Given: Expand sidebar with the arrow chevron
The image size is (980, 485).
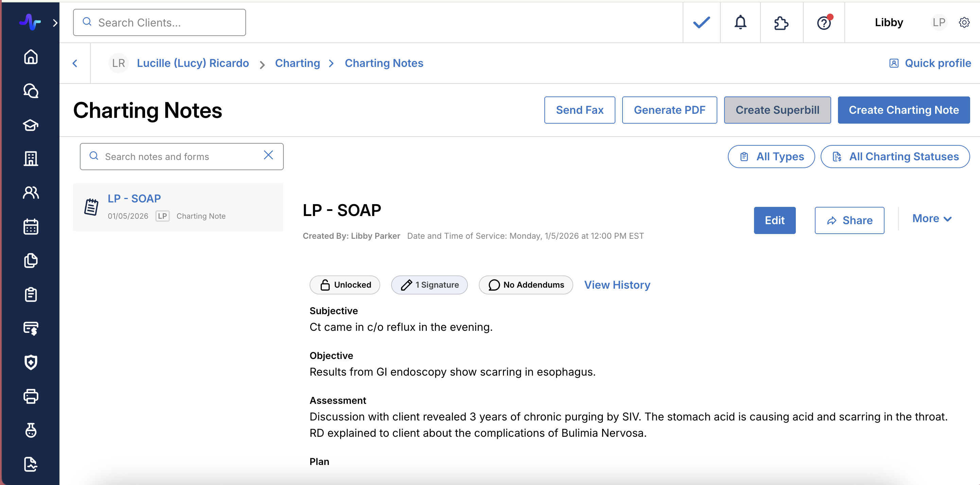Looking at the screenshot, I should pos(55,23).
